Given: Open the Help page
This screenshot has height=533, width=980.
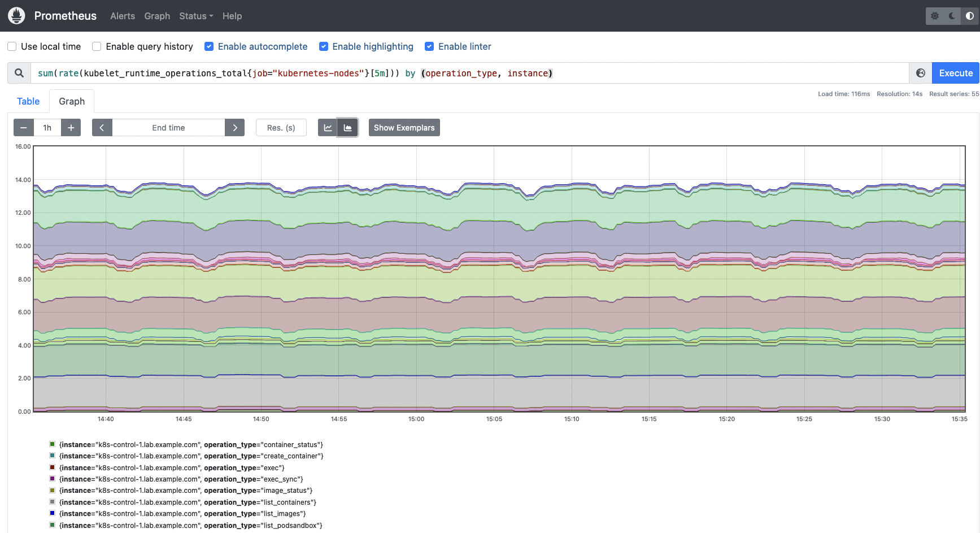Looking at the screenshot, I should point(232,16).
